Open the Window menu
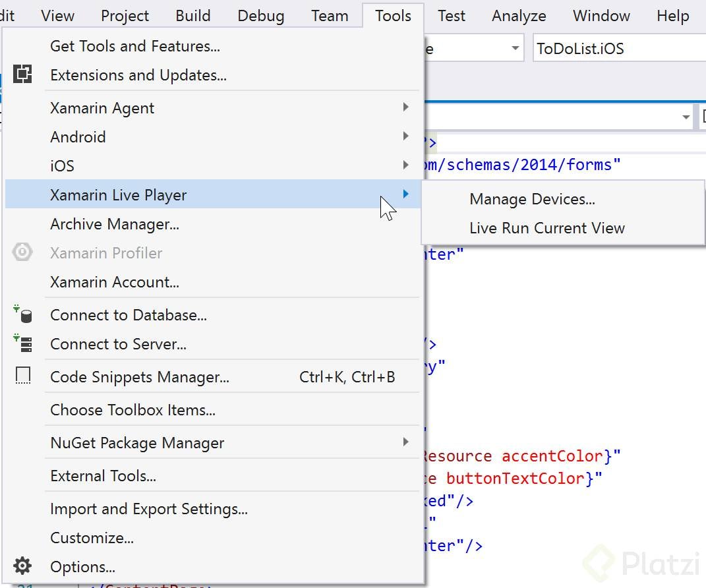Image resolution: width=706 pixels, height=588 pixels. point(601,15)
